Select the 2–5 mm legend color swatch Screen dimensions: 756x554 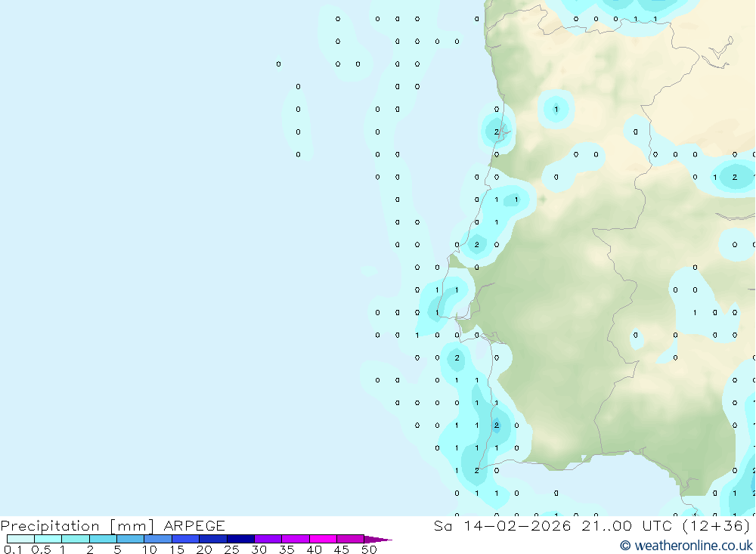tap(103, 539)
